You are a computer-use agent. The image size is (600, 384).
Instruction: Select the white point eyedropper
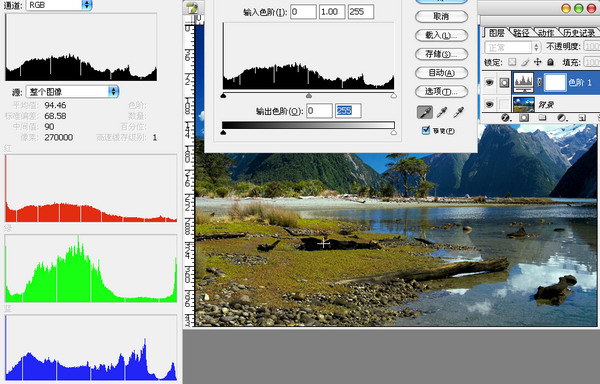[x=458, y=112]
